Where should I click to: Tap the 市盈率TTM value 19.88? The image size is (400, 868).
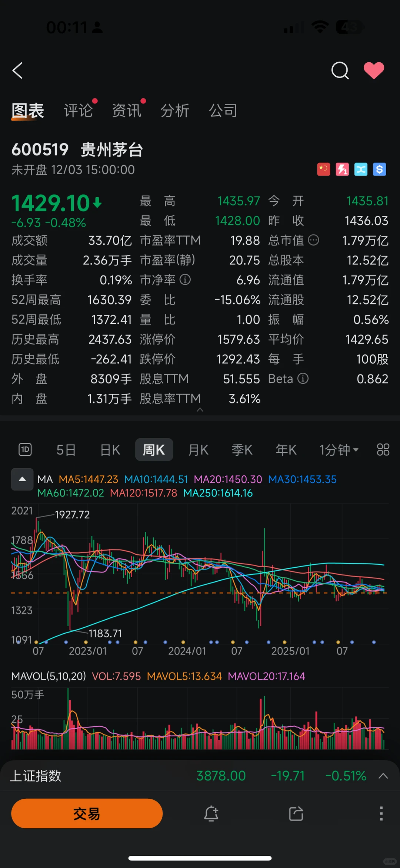coord(245,240)
